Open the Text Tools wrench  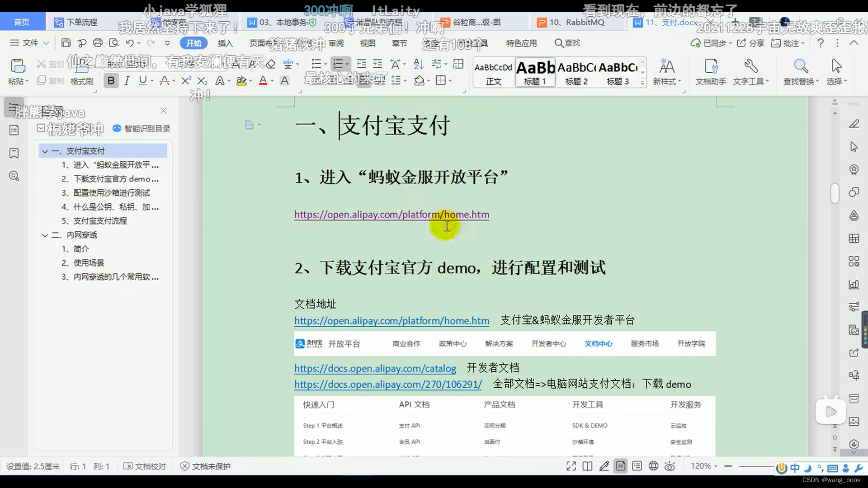(751, 66)
